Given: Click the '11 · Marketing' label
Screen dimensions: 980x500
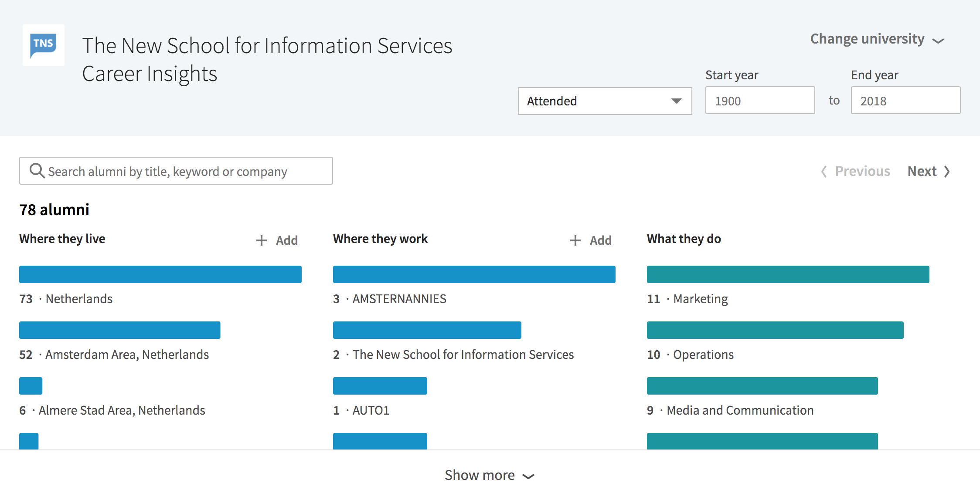Looking at the screenshot, I should point(687,299).
